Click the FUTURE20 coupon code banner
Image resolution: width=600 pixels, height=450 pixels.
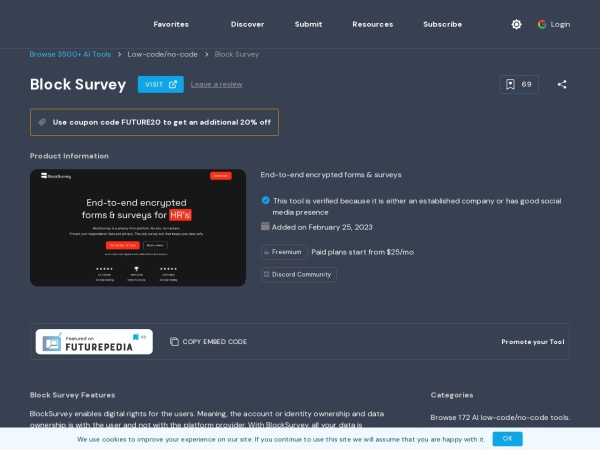click(x=154, y=122)
